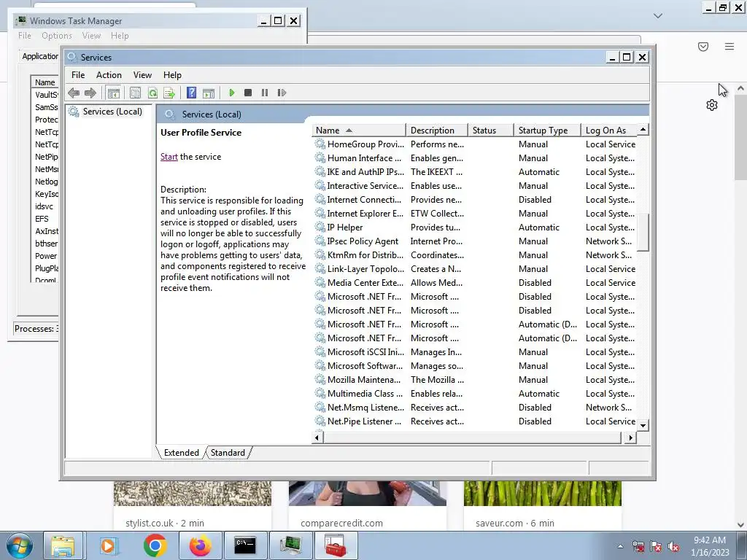The width and height of the screenshot is (747, 560).
Task: Click the Forward arrow in Services toolbar
Action: (90, 93)
